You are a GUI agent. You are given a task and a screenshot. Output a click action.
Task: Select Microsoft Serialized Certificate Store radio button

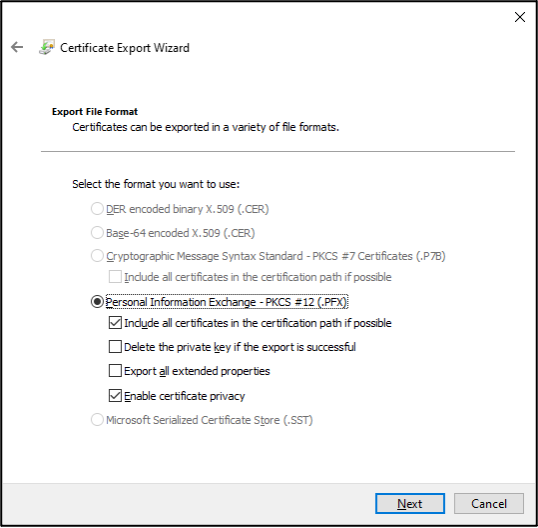(97, 420)
